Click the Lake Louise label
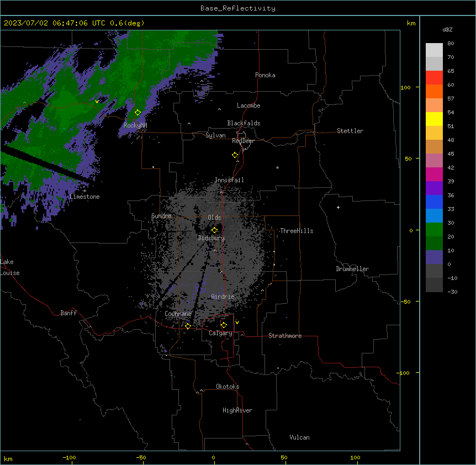Image resolution: width=476 pixels, height=465 pixels. (10, 267)
